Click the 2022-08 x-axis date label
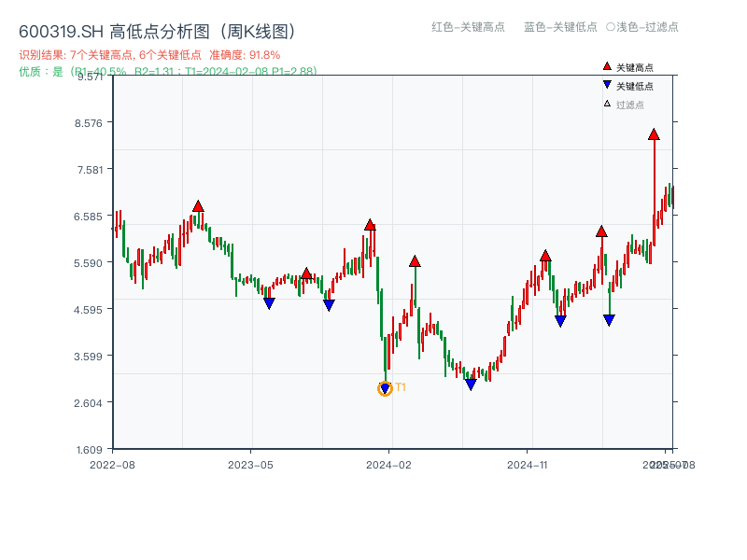Image resolution: width=747 pixels, height=560 pixels. click(x=112, y=464)
